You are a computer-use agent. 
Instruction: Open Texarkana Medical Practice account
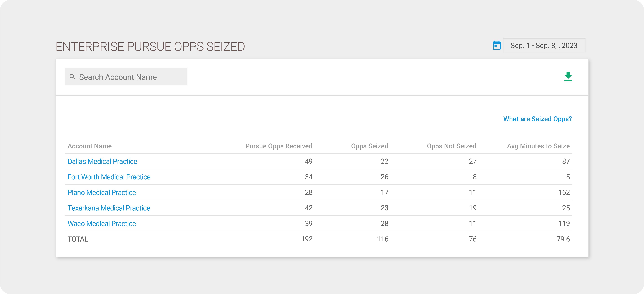[109, 208]
